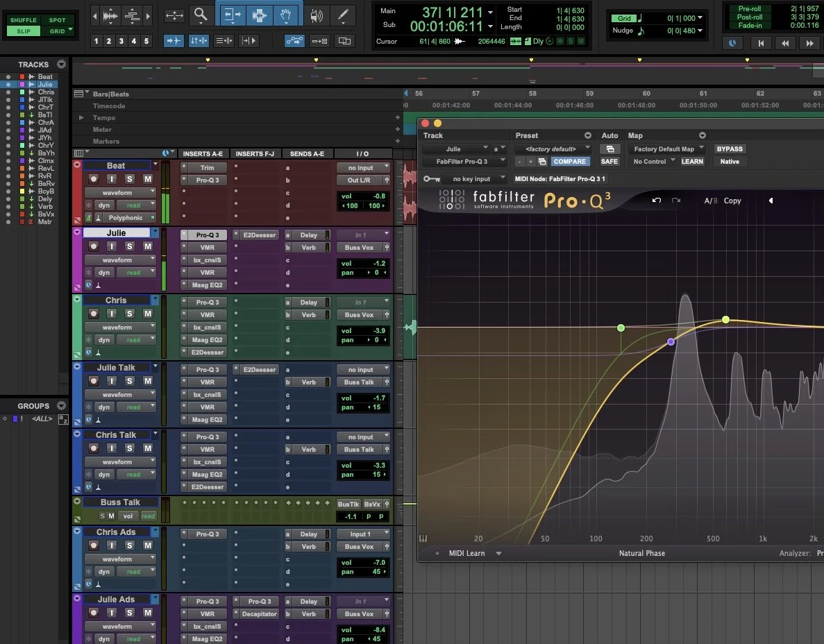Solo the Julie track
Viewport: 824px width, 644px height.
129,246
